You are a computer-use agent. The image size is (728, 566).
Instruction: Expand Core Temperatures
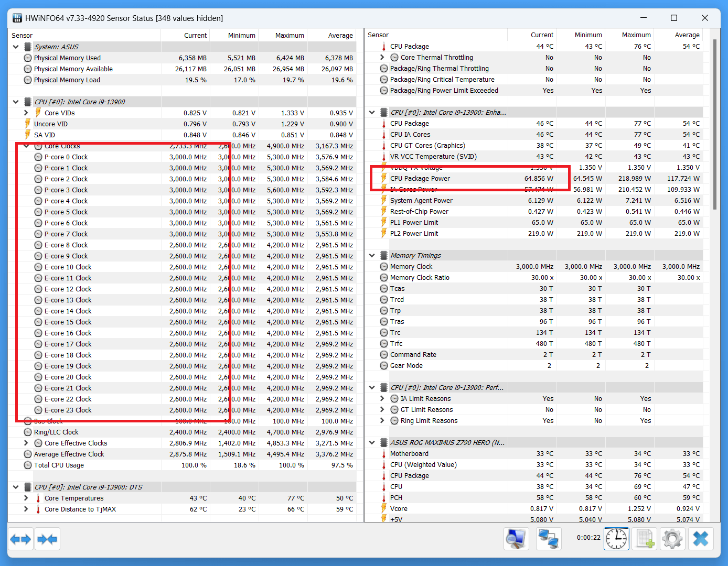coord(26,498)
